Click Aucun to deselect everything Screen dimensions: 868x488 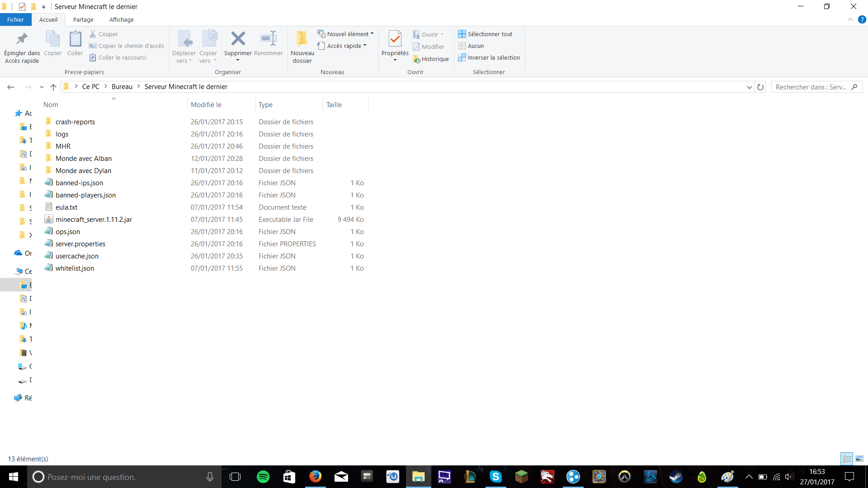[471, 46]
